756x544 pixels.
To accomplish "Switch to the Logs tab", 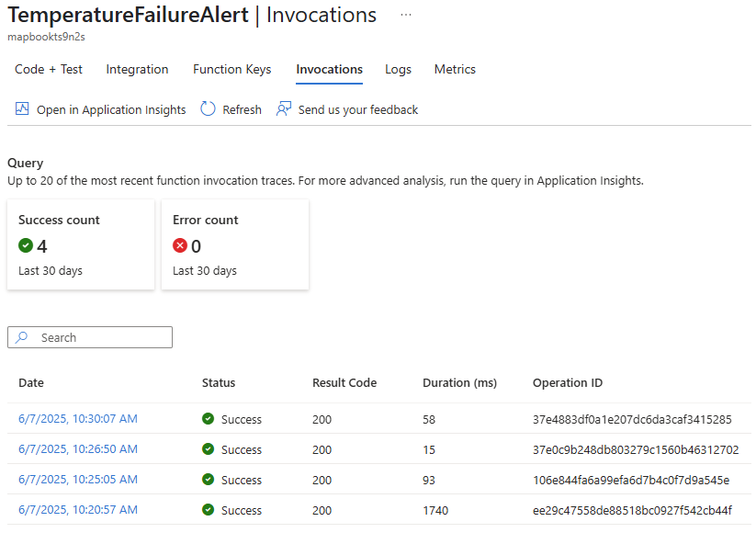I will coord(398,69).
